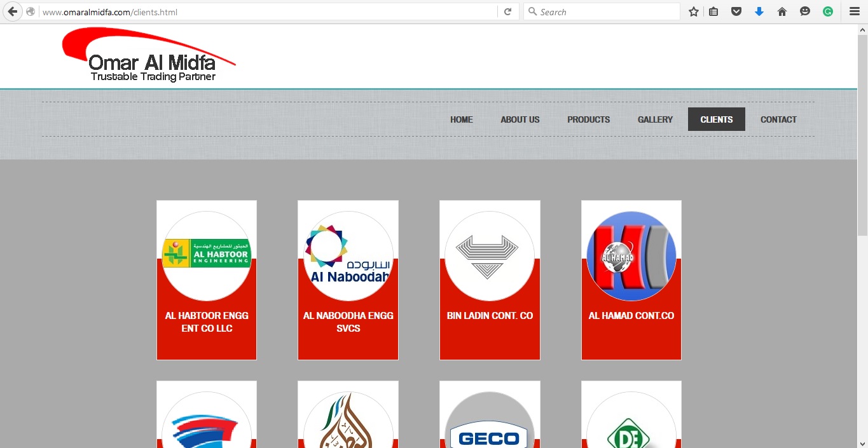The width and height of the screenshot is (868, 448).
Task: Click the browser Search box
Action: pyautogui.click(x=602, y=11)
